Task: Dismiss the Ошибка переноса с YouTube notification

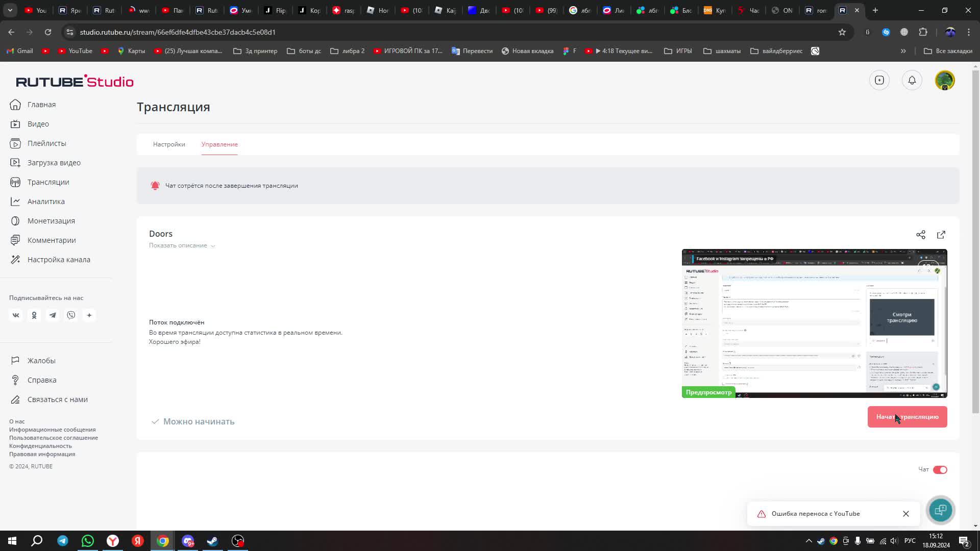Action: pyautogui.click(x=905, y=514)
